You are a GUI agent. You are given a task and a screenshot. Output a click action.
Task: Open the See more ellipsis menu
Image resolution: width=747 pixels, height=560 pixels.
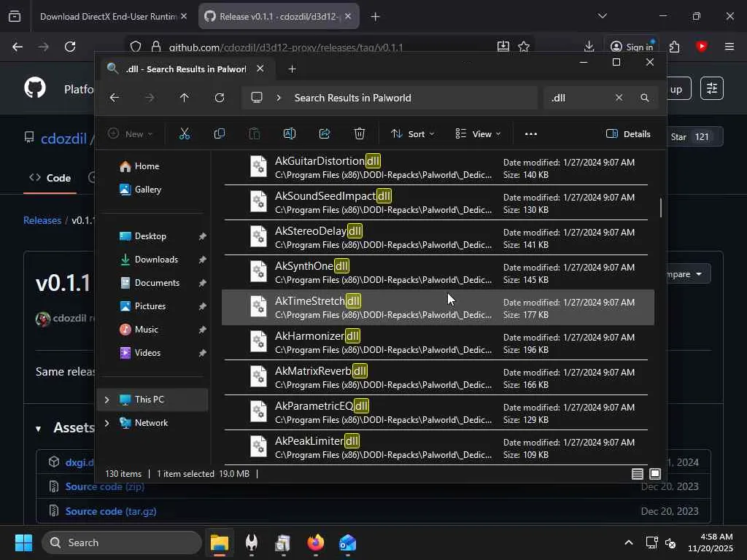click(x=531, y=134)
